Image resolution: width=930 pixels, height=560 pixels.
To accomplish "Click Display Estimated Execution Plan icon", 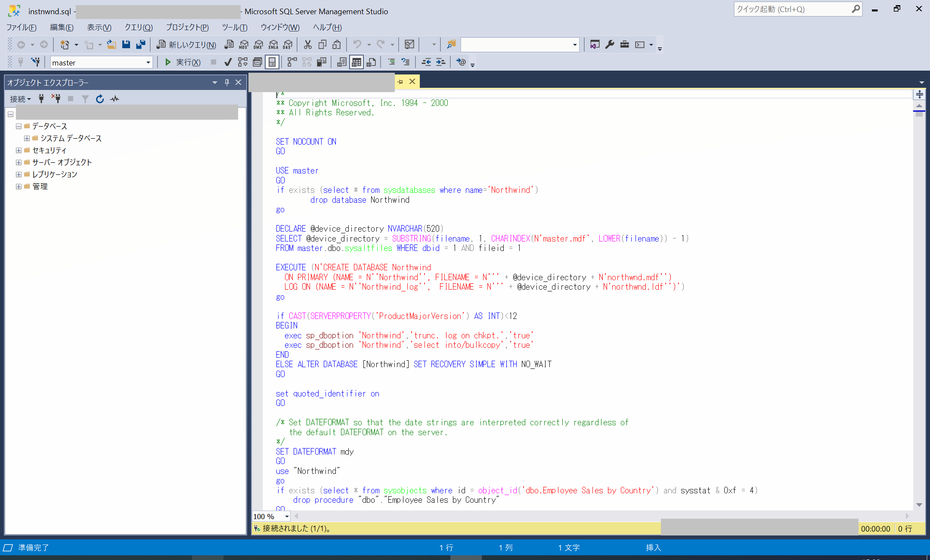I will pos(243,62).
